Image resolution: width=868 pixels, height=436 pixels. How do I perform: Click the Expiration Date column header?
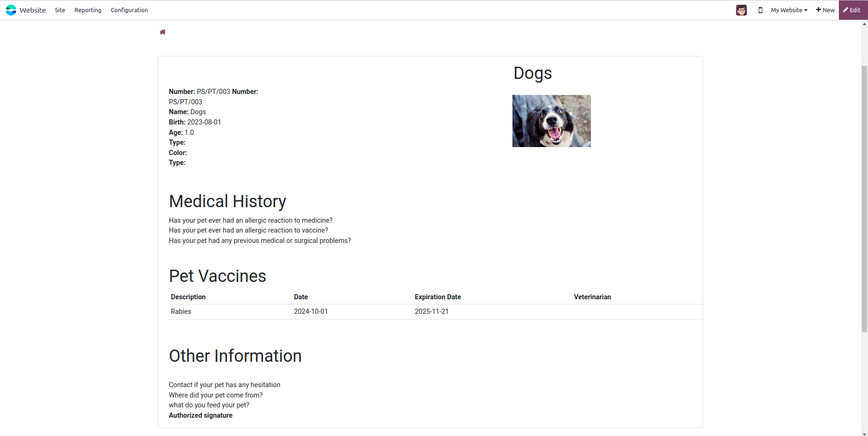coord(438,297)
